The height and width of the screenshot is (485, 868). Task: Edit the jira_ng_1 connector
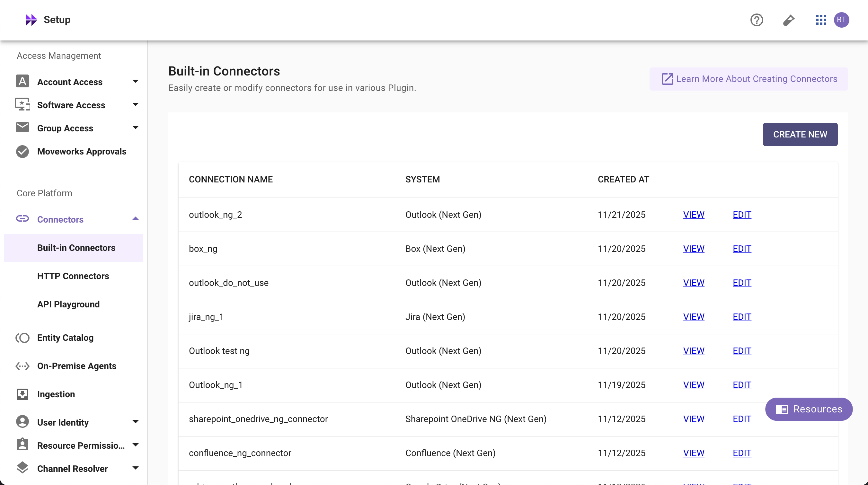click(742, 317)
